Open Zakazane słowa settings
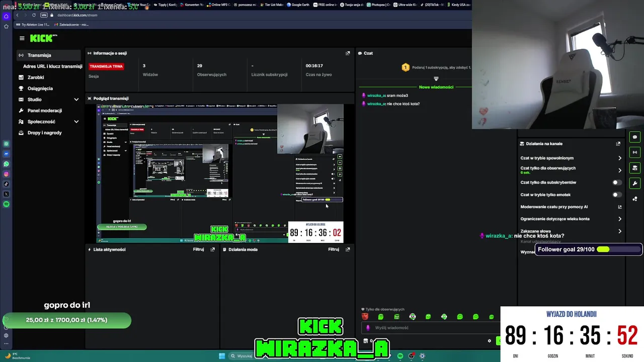Image resolution: width=644 pixels, height=362 pixels. tap(571, 231)
